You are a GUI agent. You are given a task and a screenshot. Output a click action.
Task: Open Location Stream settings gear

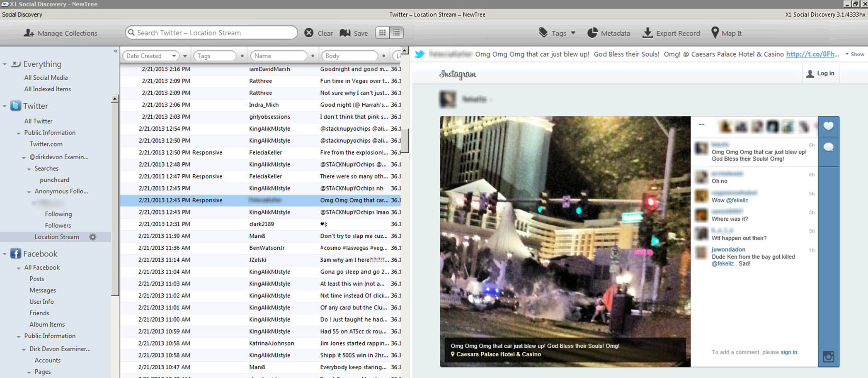93,237
